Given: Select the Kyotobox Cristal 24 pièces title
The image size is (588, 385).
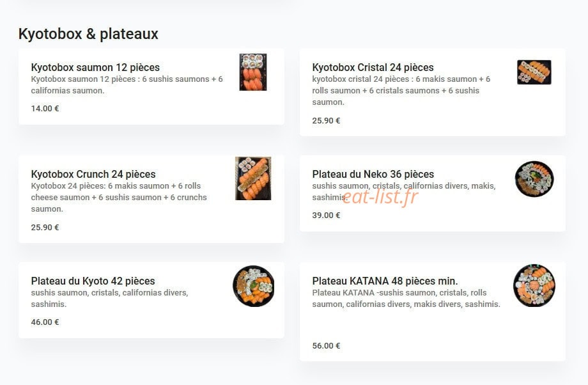Looking at the screenshot, I should pos(373,67).
